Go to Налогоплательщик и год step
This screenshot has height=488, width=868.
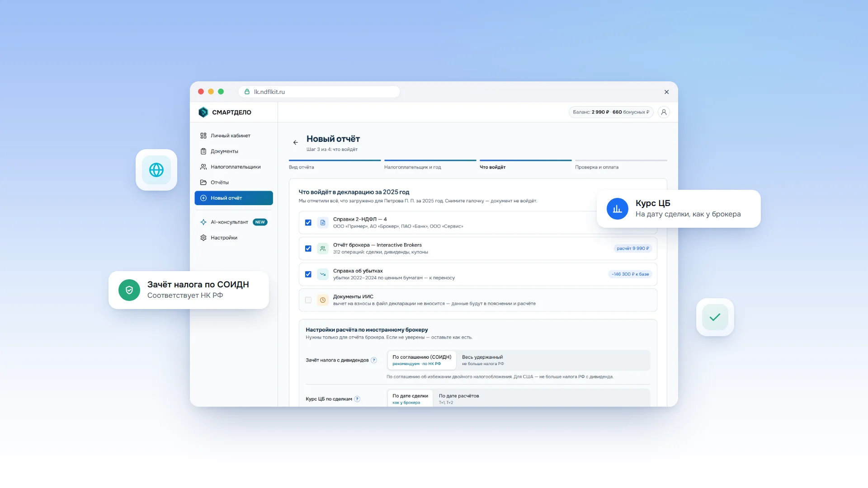[x=430, y=165]
